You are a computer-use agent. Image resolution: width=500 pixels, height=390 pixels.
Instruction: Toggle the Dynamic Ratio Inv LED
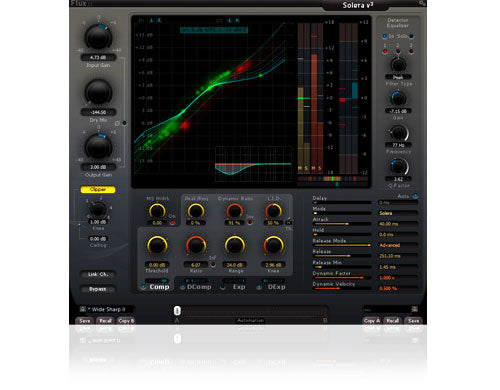[x=250, y=222]
